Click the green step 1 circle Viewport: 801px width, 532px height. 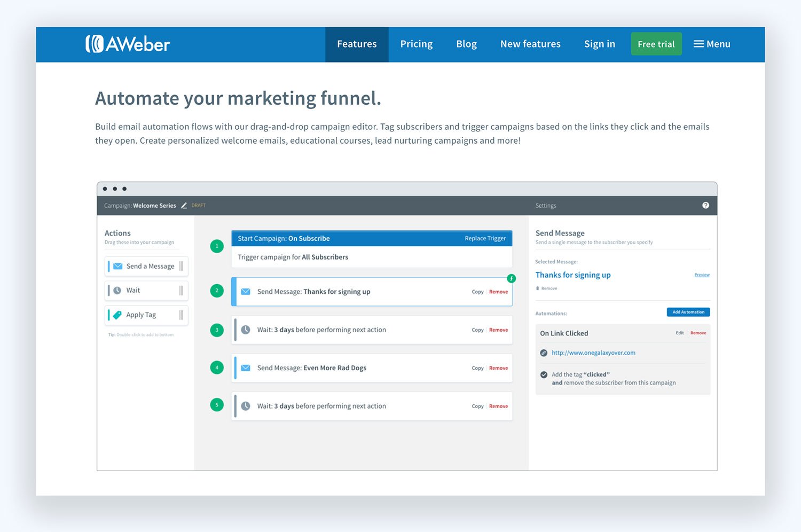coord(217,246)
